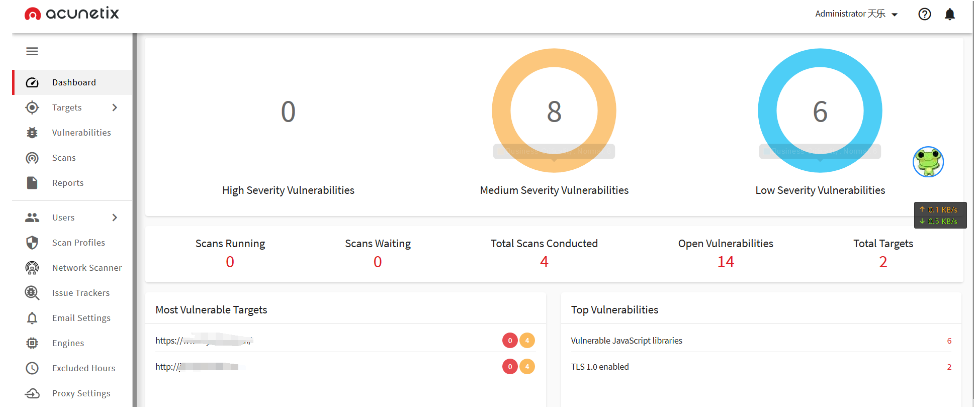Click count 2 for TLS 1.0 enabled
Screen dimensions: 978x407
click(949, 366)
